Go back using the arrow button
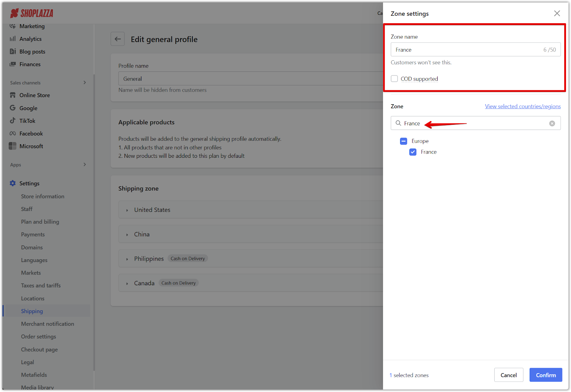 click(118, 39)
